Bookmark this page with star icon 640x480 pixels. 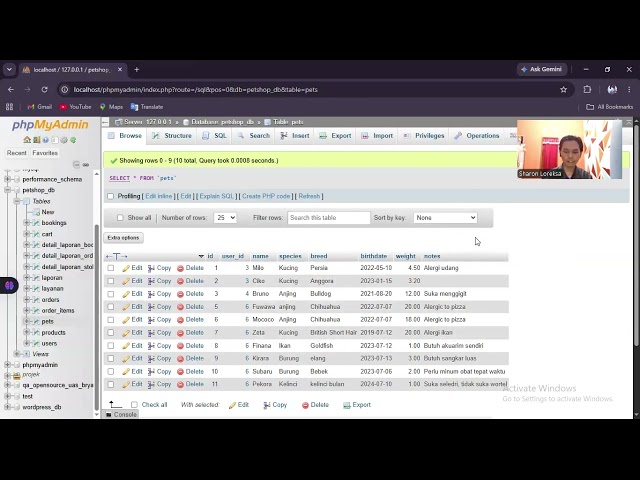(x=564, y=89)
